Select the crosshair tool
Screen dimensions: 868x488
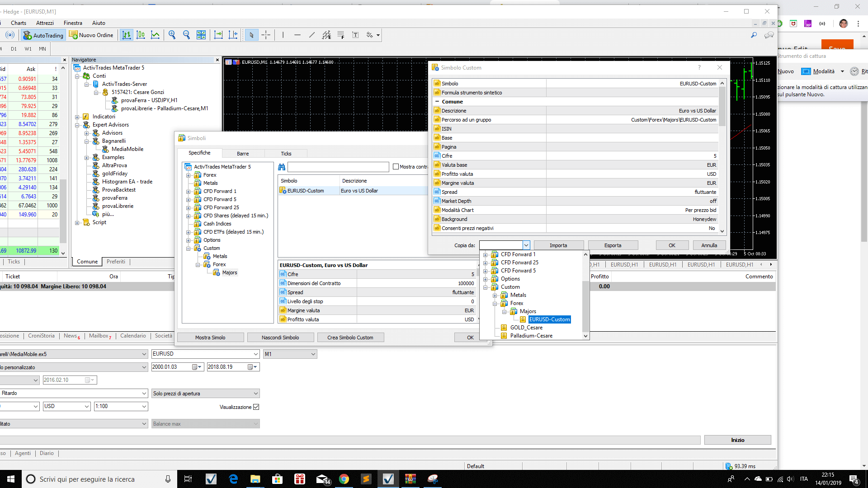(266, 35)
